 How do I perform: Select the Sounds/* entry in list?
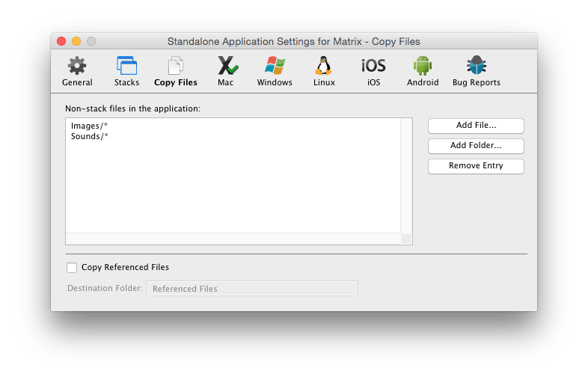pos(90,136)
